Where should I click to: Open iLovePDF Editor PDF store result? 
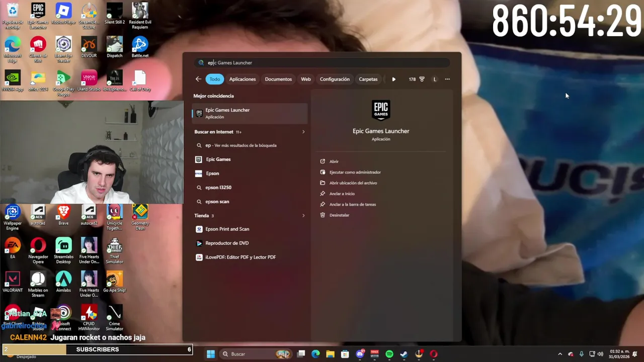(250, 257)
